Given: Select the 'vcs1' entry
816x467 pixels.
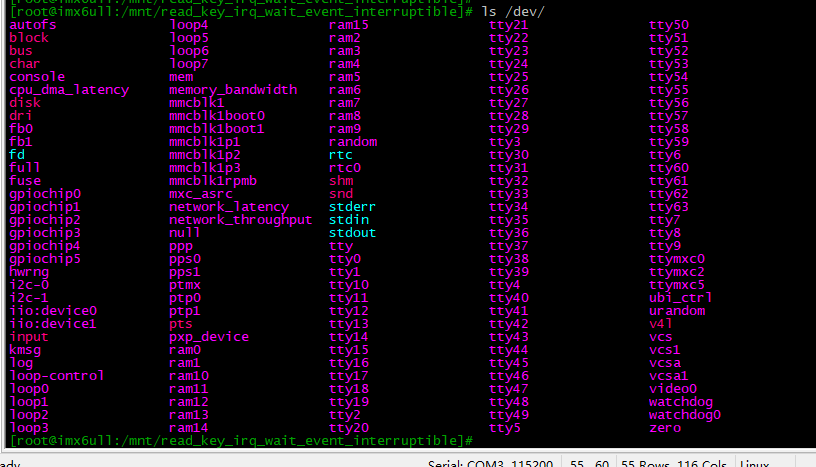Looking at the screenshot, I should click(x=665, y=350).
